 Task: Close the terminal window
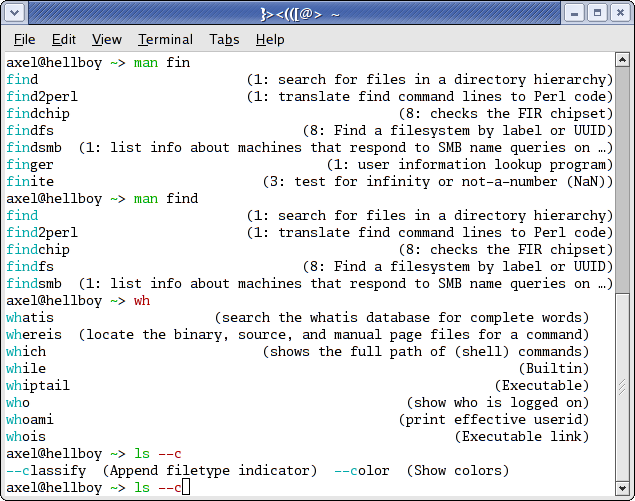tap(619, 13)
